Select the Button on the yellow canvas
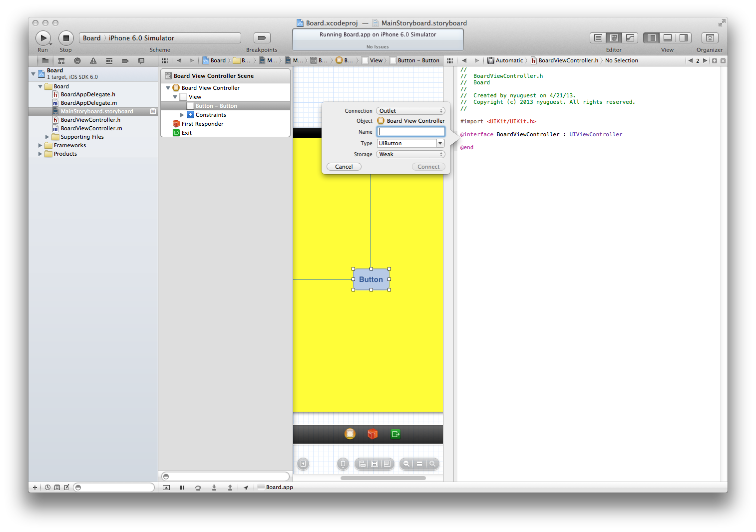Image resolution: width=756 pixels, height=532 pixels. coord(371,279)
